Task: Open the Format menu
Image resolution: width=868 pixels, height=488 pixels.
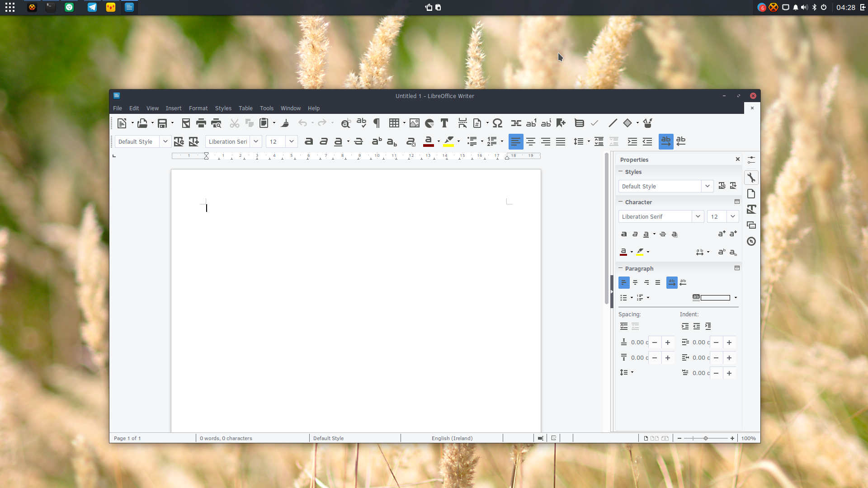Action: pos(198,108)
